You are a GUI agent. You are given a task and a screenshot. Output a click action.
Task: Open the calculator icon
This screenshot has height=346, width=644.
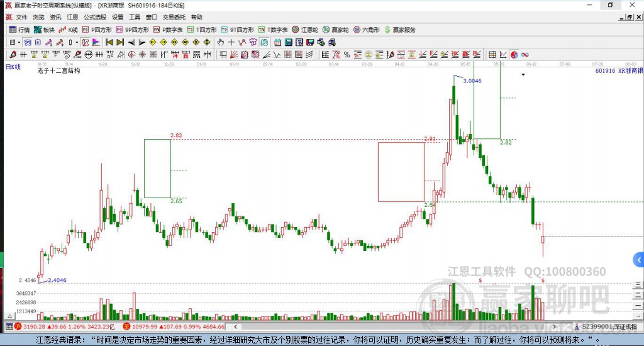(x=288, y=42)
